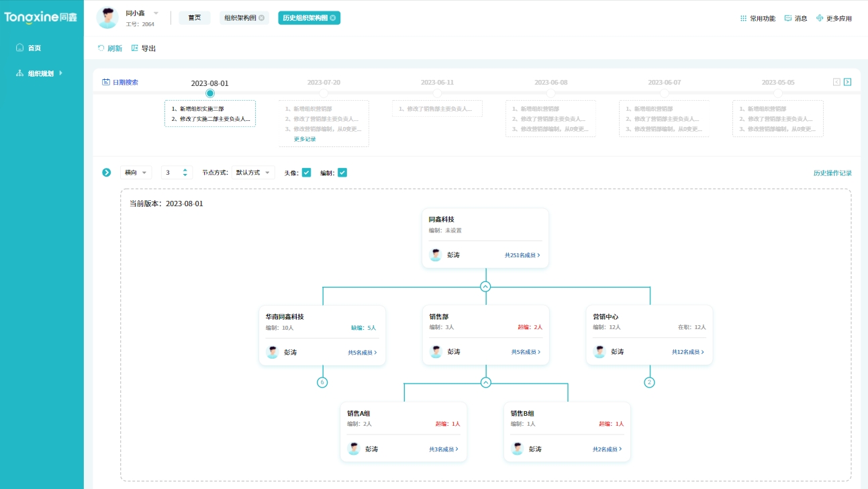The width and height of the screenshot is (868, 489).
Task: Open the node mode (默认方式) dropdown
Action: tap(253, 173)
